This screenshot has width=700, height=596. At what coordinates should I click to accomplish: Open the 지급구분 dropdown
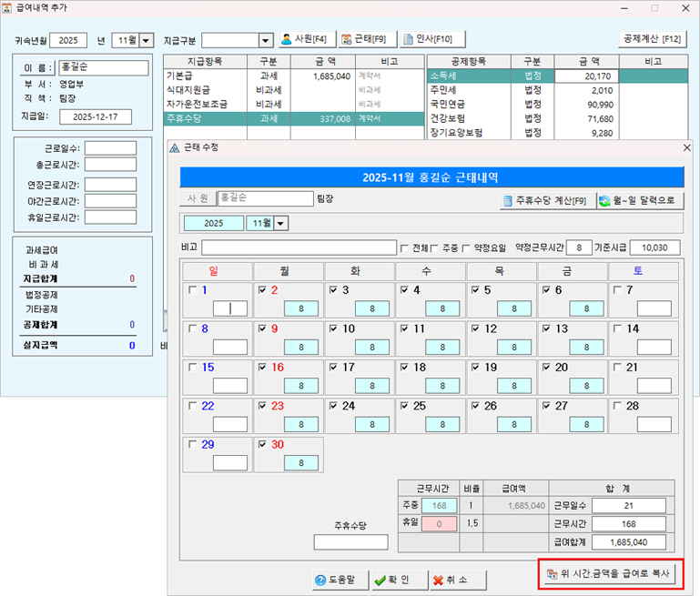(265, 41)
